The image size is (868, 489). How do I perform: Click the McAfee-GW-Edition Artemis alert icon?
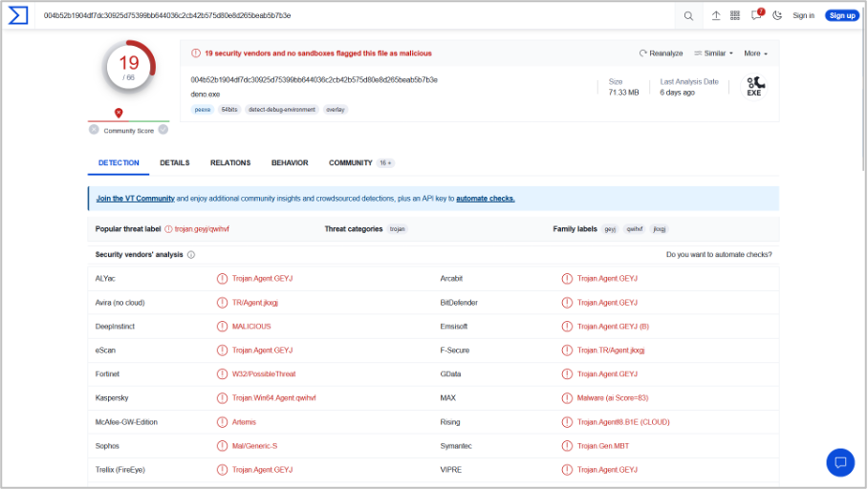point(222,422)
